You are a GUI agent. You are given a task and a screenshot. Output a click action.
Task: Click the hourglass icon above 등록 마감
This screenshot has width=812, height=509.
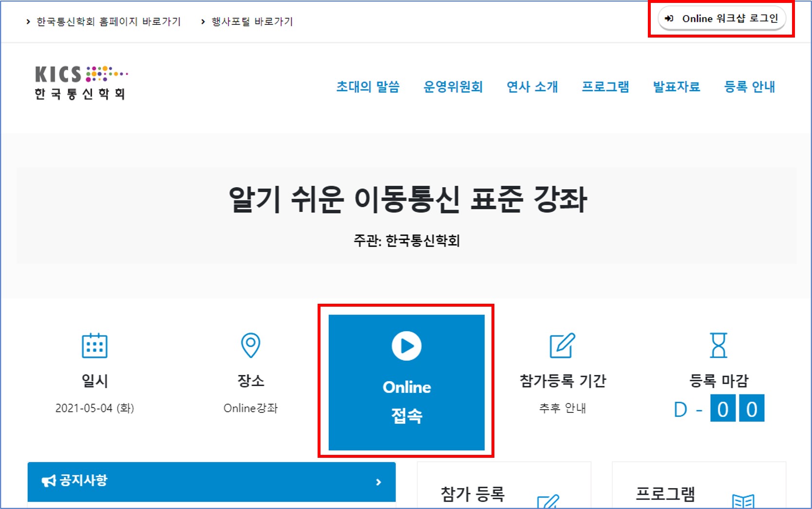pos(718,345)
